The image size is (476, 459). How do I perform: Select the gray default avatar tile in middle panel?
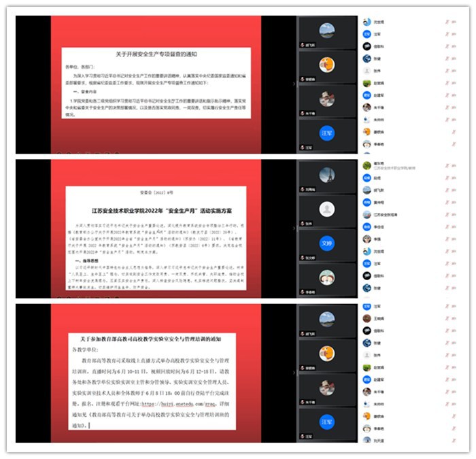[x=327, y=209]
